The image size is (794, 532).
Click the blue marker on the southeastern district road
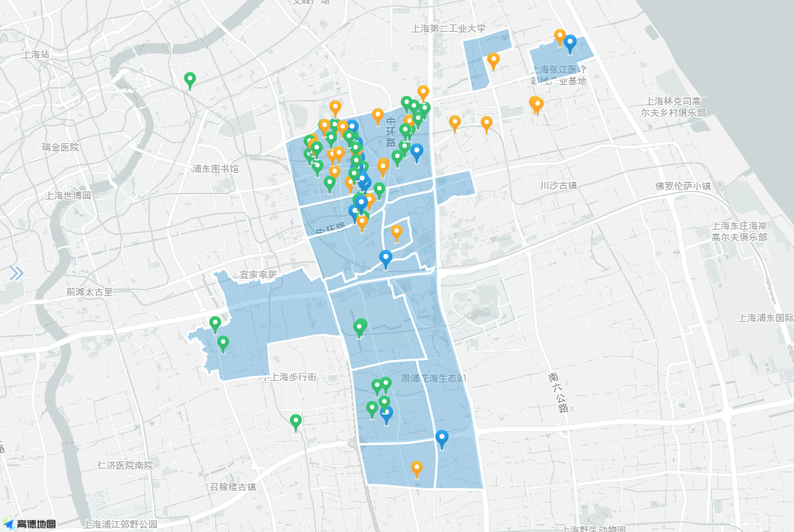coord(442,440)
